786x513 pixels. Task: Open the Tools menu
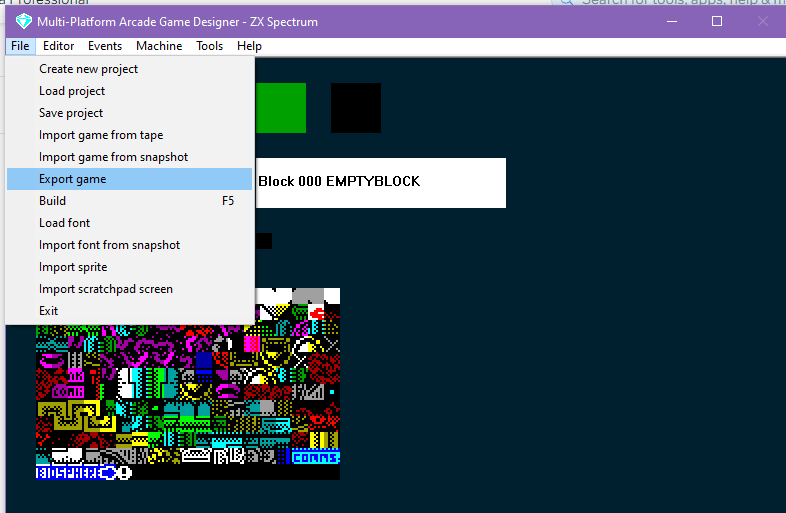click(209, 46)
